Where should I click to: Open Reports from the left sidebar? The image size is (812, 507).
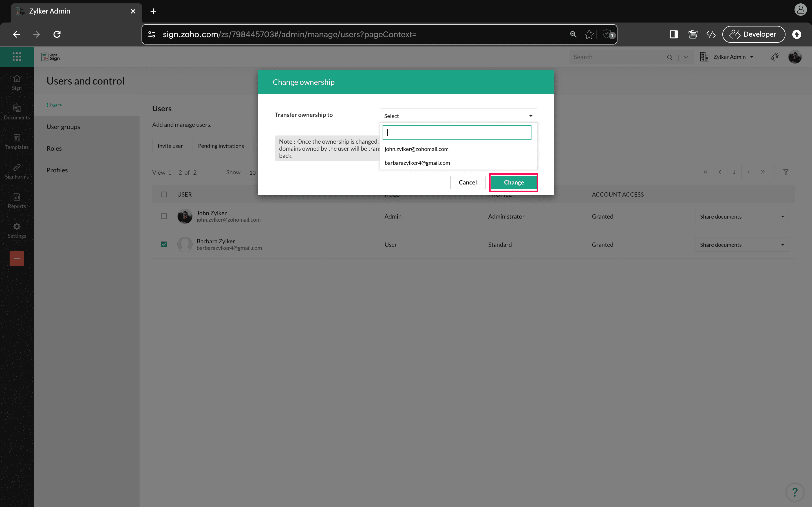tap(17, 201)
